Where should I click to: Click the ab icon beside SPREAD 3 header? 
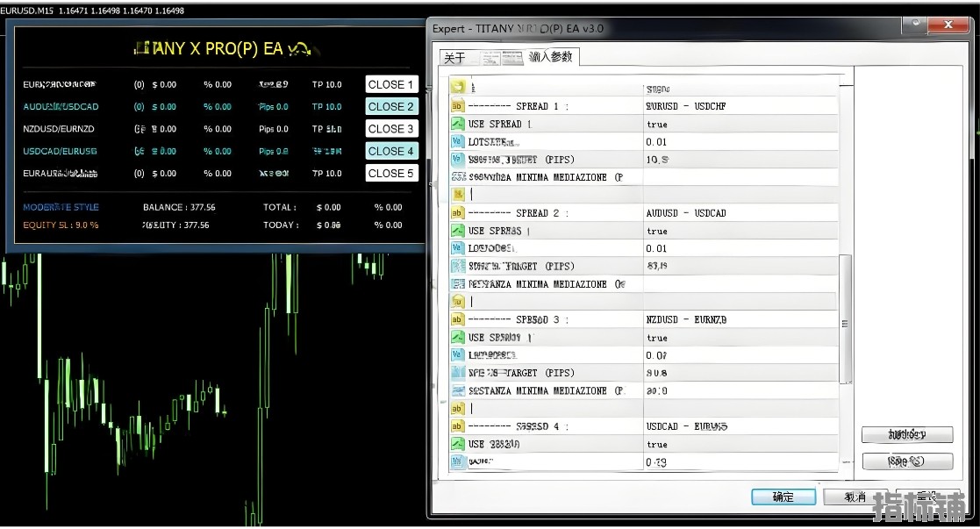pos(457,320)
